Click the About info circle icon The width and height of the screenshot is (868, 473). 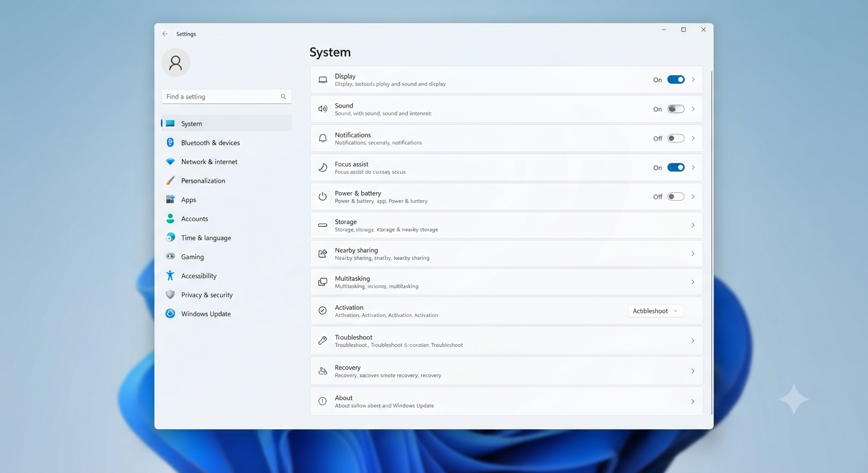click(x=322, y=401)
